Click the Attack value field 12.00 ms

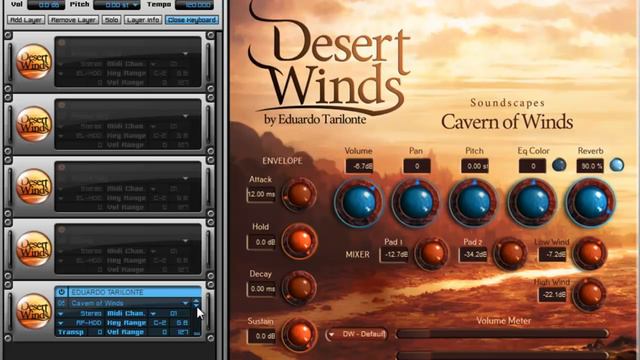point(261,194)
